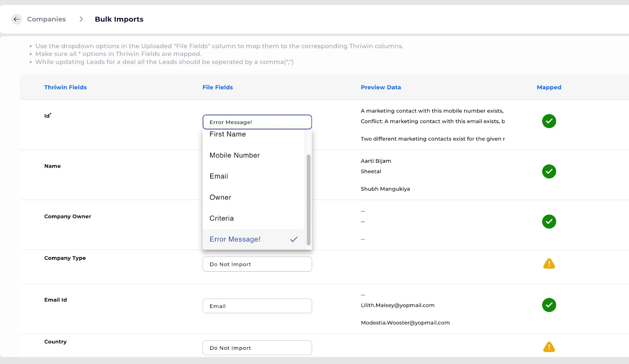
Task: Click preview text Sheetal
Action: tap(371, 171)
